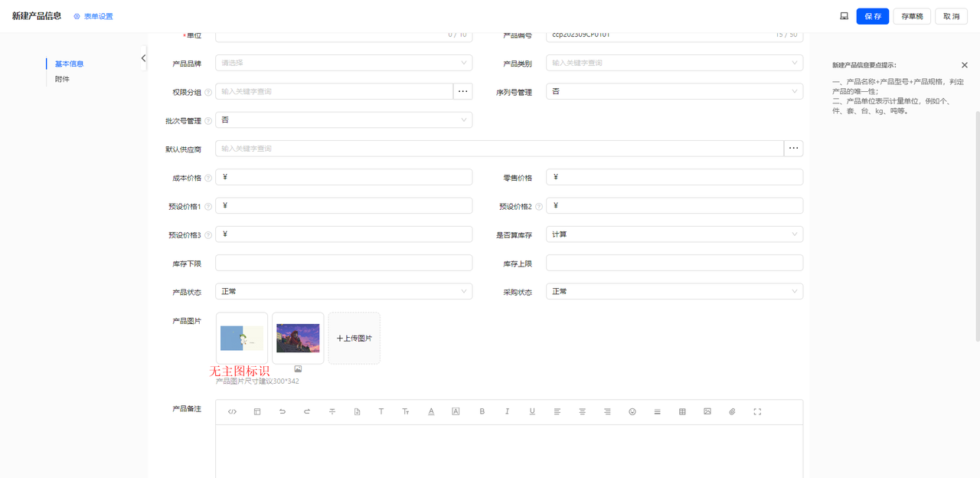Center-align remarks text
This screenshot has width=980, height=478.
(x=582, y=412)
